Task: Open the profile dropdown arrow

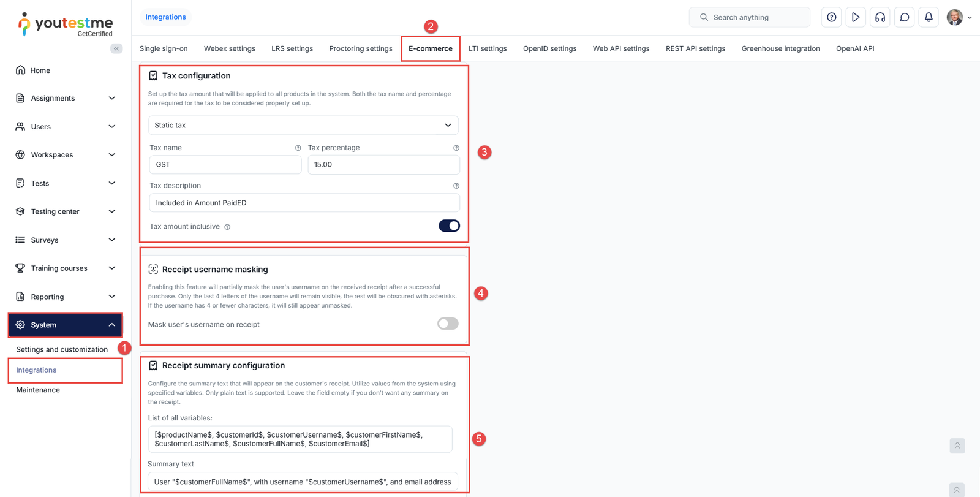Action: [970, 18]
